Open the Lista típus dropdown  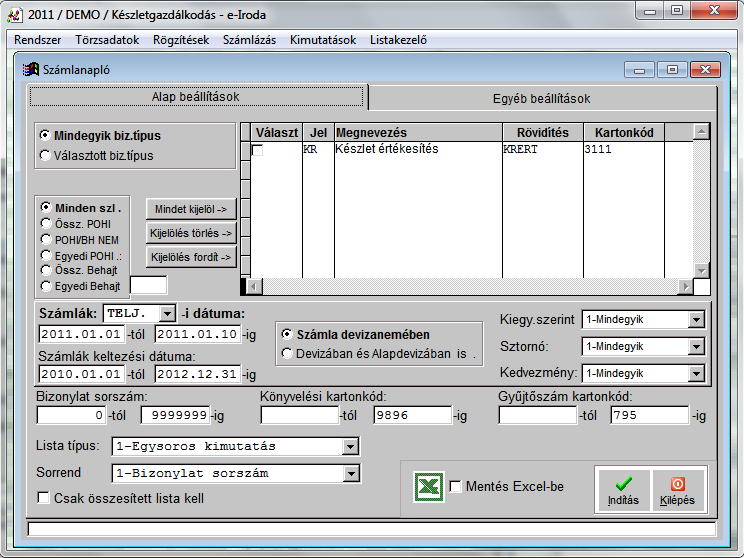pos(350,446)
